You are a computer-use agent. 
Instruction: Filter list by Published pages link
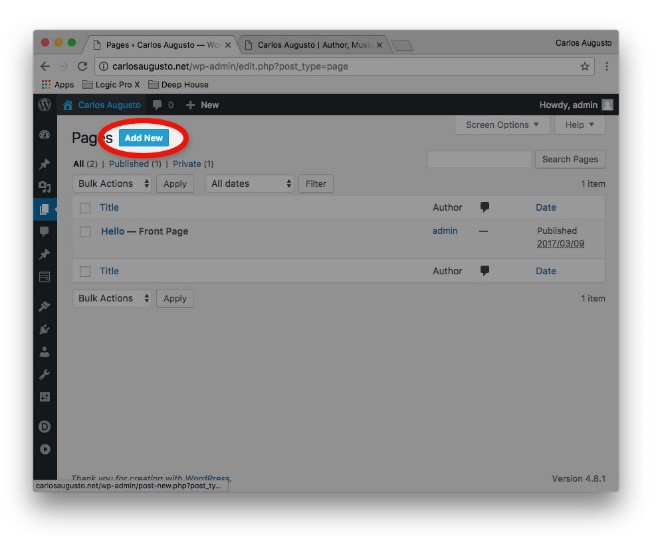pyautogui.click(x=135, y=164)
